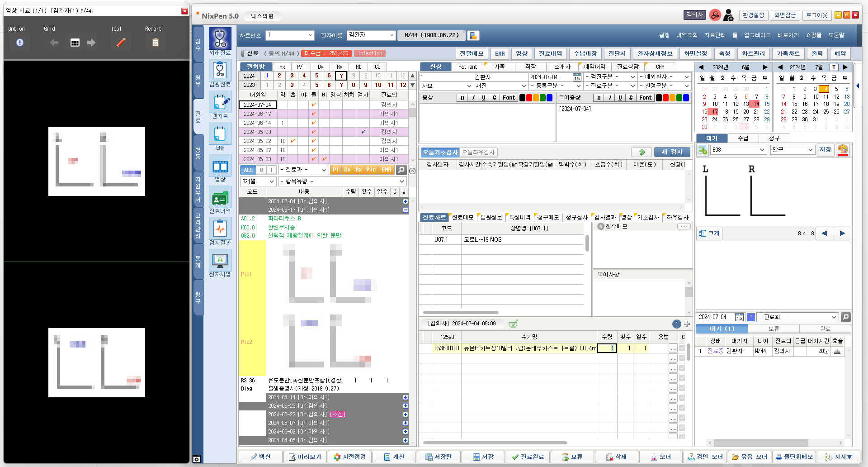The width and height of the screenshot is (868, 467).
Task: Click the 진료완료 button
Action: [x=528, y=457]
